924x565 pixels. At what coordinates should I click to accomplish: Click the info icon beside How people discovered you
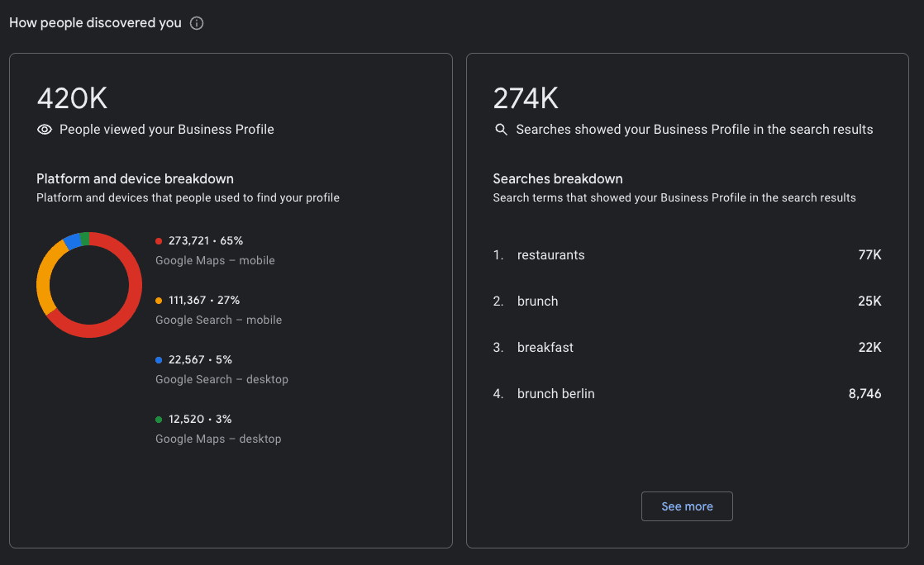(197, 23)
